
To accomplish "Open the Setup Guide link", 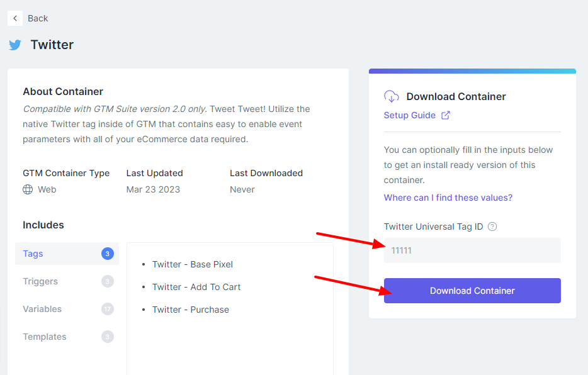I will 409,115.
